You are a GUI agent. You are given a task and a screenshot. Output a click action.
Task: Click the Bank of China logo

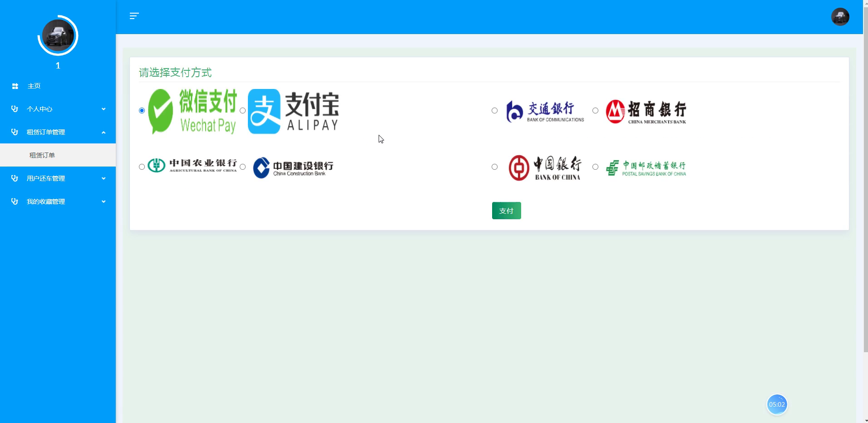click(545, 168)
